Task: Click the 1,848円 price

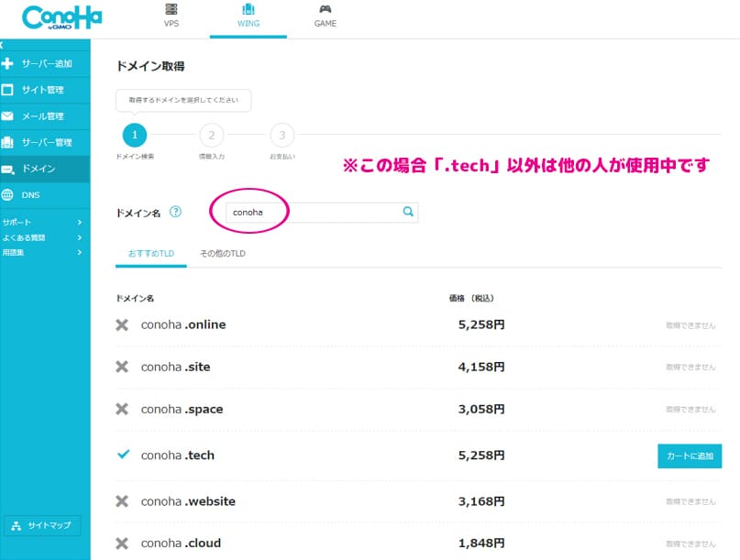Action: 481,544
